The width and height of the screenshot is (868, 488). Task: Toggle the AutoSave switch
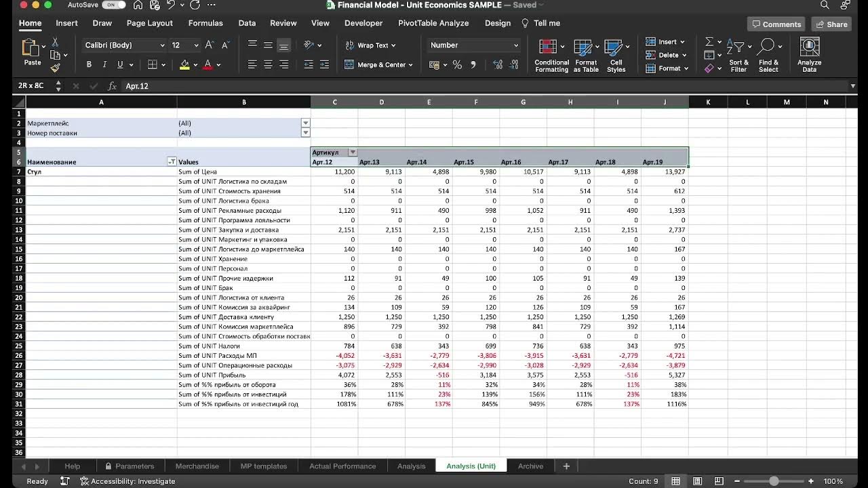113,5
